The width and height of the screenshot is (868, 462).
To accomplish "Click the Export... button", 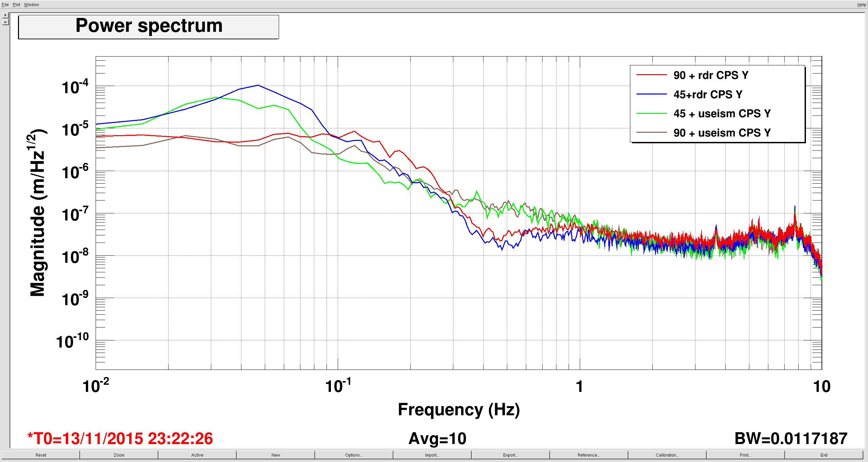I will click(511, 455).
